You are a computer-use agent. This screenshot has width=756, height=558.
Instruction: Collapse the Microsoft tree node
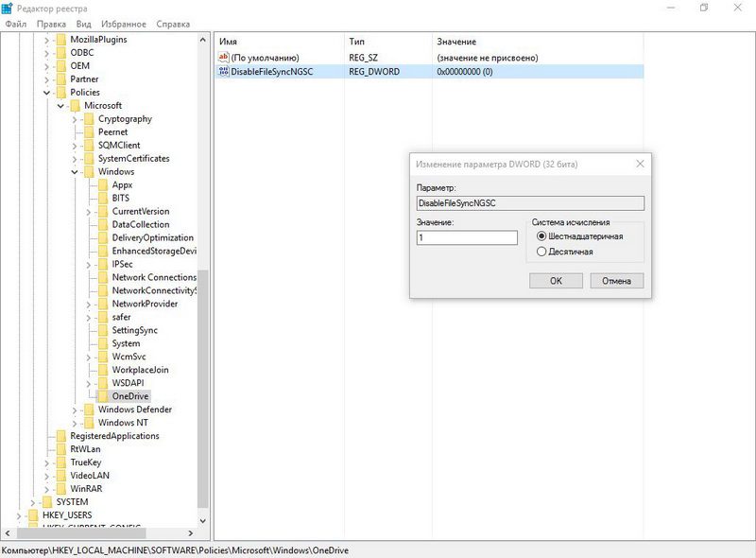coord(60,106)
